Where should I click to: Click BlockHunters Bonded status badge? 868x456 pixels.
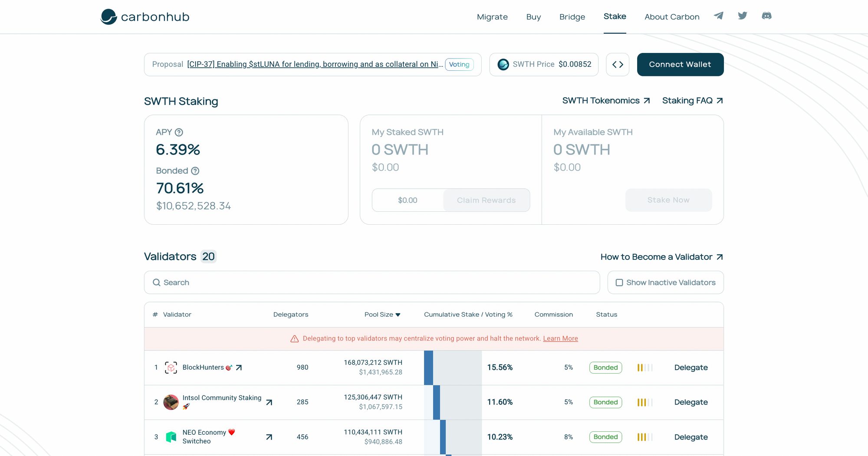tap(605, 367)
